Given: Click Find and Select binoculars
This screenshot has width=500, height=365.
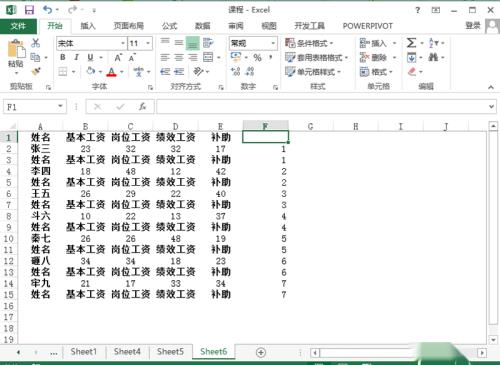Looking at the screenshot, I should coord(433,57).
